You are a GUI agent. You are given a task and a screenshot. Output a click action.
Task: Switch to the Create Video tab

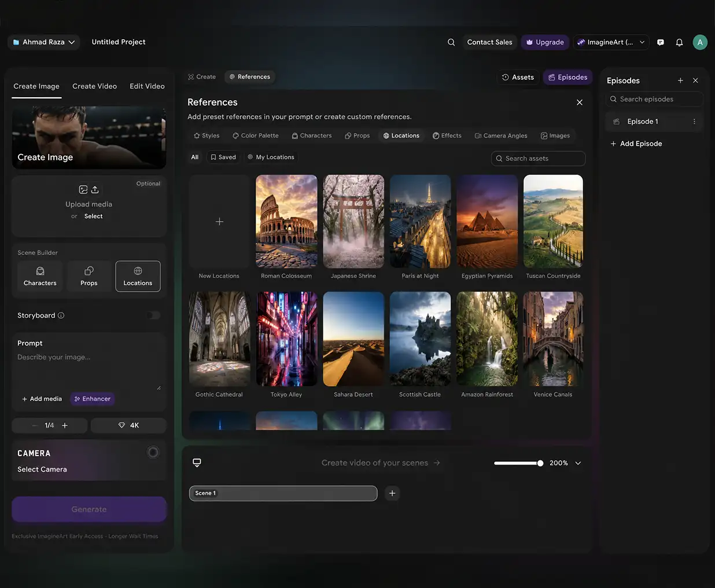tap(95, 86)
